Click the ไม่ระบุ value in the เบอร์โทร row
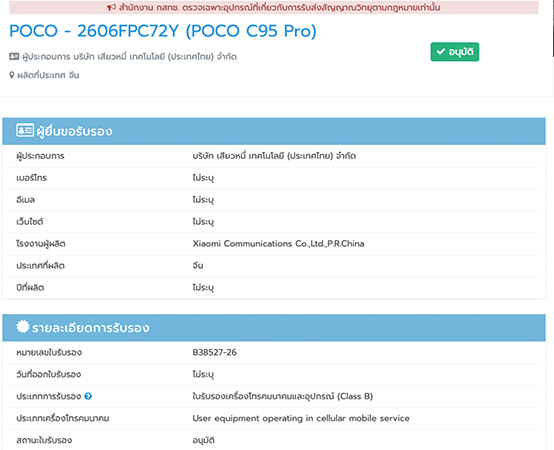 pos(203,178)
